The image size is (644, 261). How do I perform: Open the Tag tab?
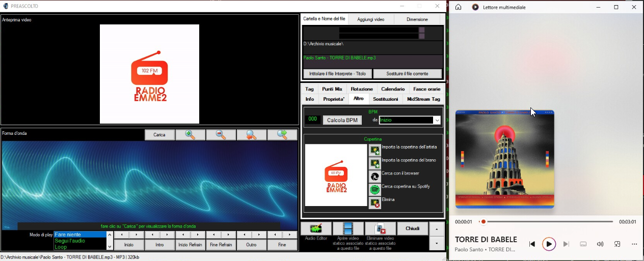[x=310, y=89]
